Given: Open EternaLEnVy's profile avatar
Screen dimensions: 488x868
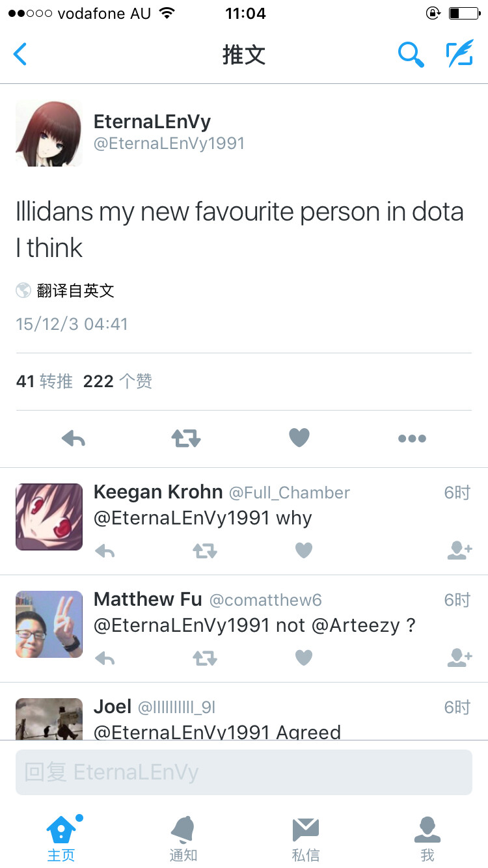Looking at the screenshot, I should [49, 133].
